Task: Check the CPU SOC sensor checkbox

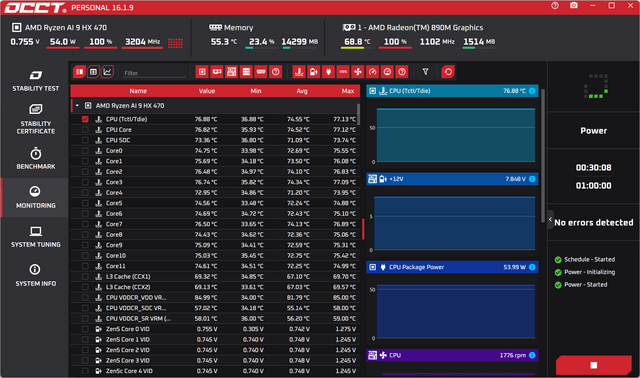Action: tap(85, 140)
